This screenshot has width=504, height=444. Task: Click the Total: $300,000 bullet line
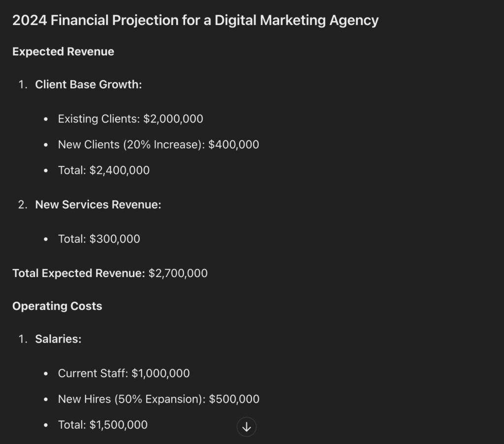click(99, 239)
